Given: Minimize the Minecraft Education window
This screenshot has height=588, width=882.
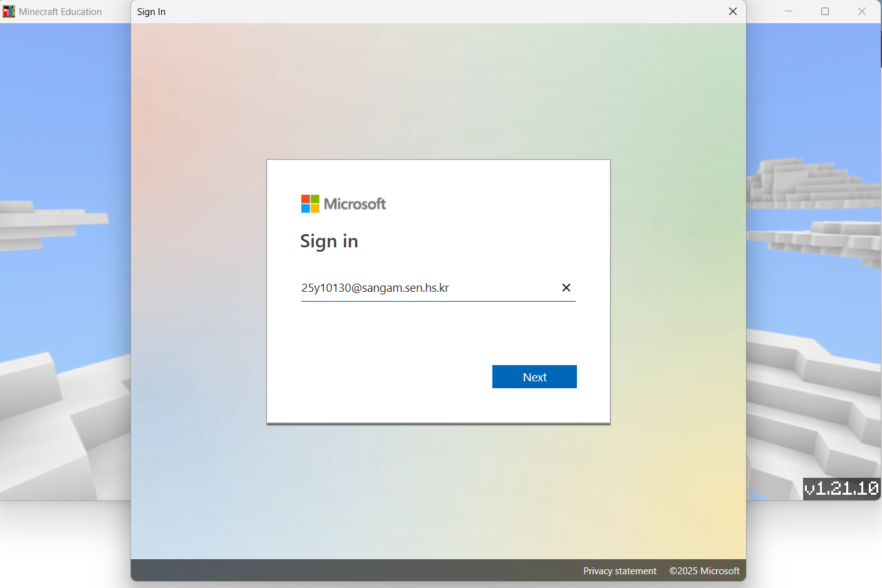Looking at the screenshot, I should pos(789,11).
